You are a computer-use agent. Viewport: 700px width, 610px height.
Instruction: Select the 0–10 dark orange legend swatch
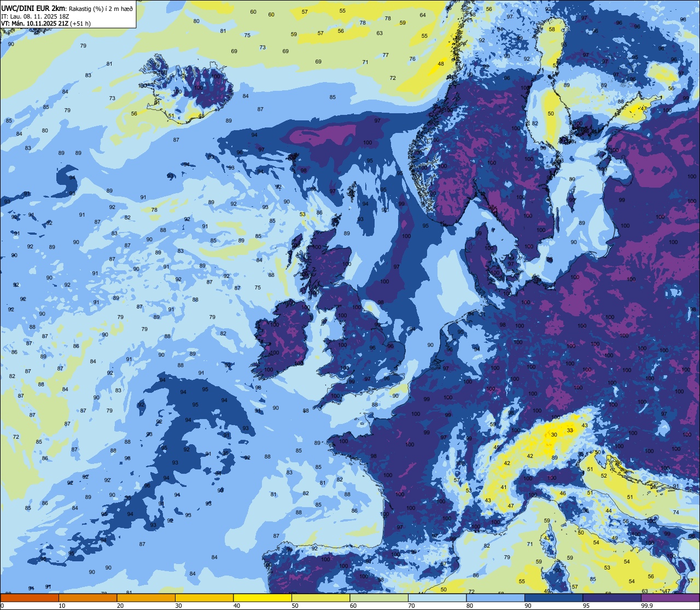pyautogui.click(x=30, y=597)
